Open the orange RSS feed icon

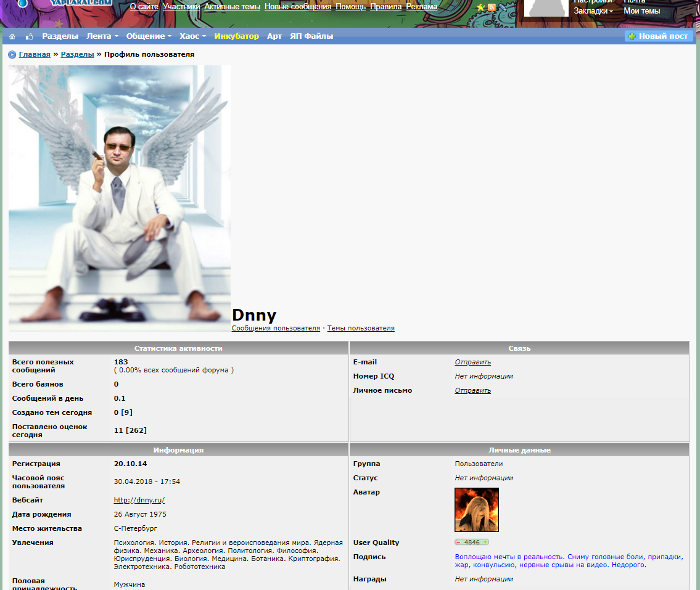pyautogui.click(x=492, y=7)
